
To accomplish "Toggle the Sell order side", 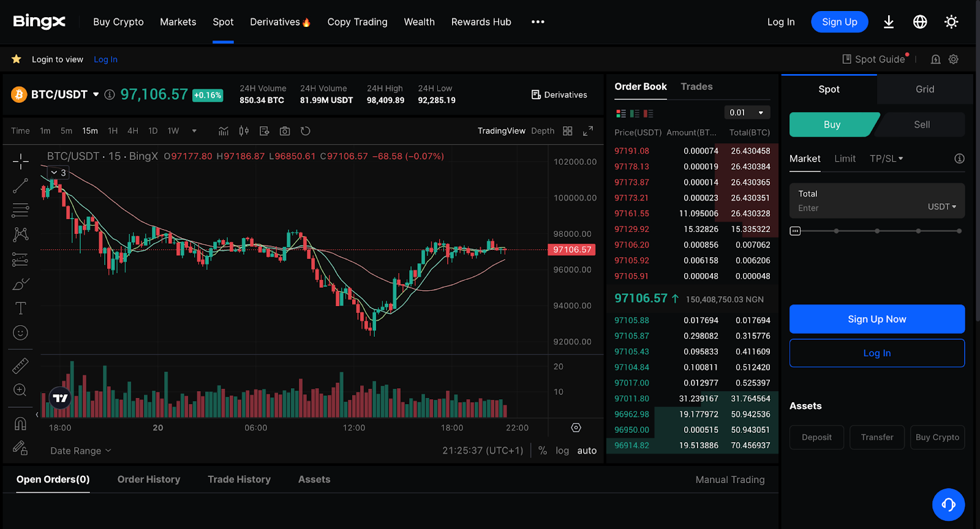I will 921,124.
